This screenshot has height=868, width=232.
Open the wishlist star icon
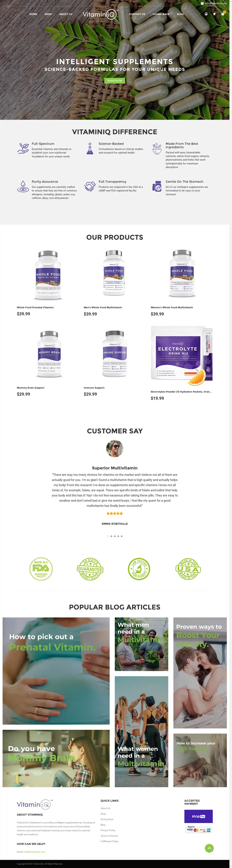(x=214, y=14)
